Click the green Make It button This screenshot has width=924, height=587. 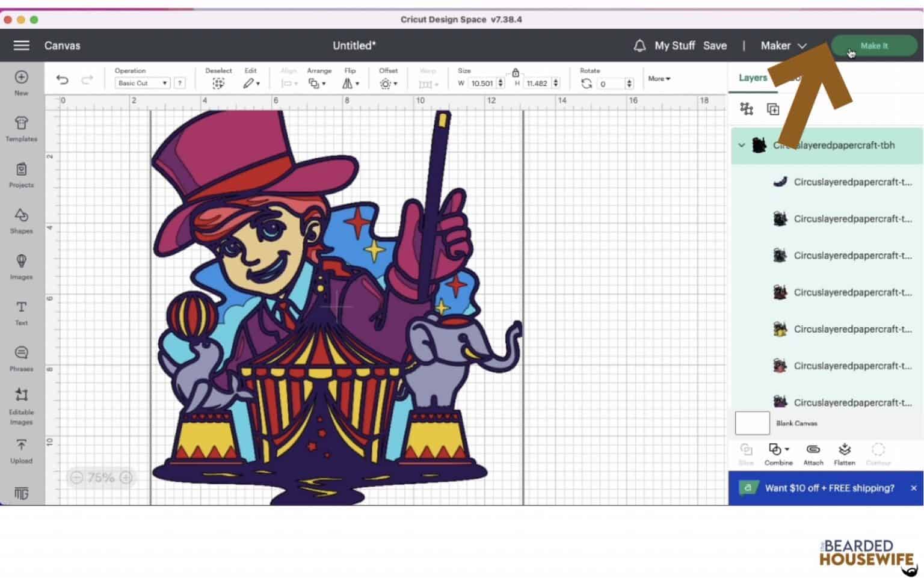pyautogui.click(x=873, y=46)
